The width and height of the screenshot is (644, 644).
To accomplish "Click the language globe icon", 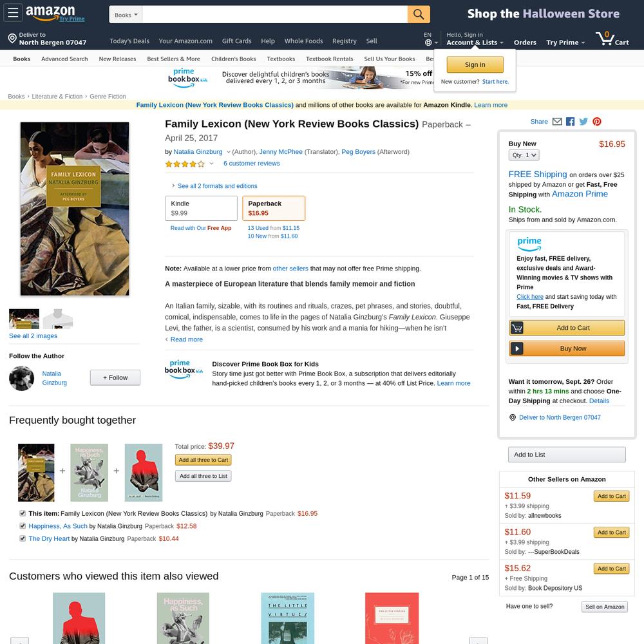I will point(428,43).
